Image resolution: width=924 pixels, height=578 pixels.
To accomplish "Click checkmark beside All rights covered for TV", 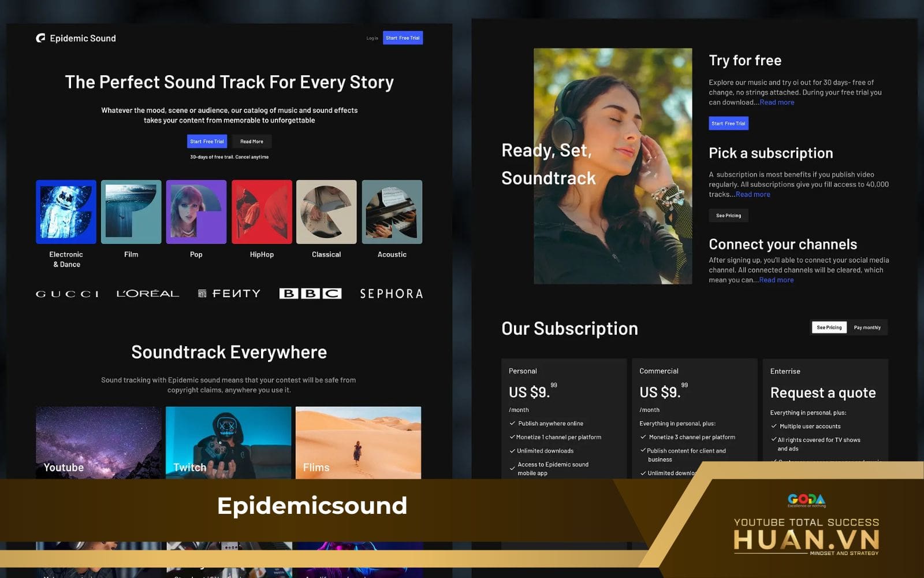I will pos(774,439).
